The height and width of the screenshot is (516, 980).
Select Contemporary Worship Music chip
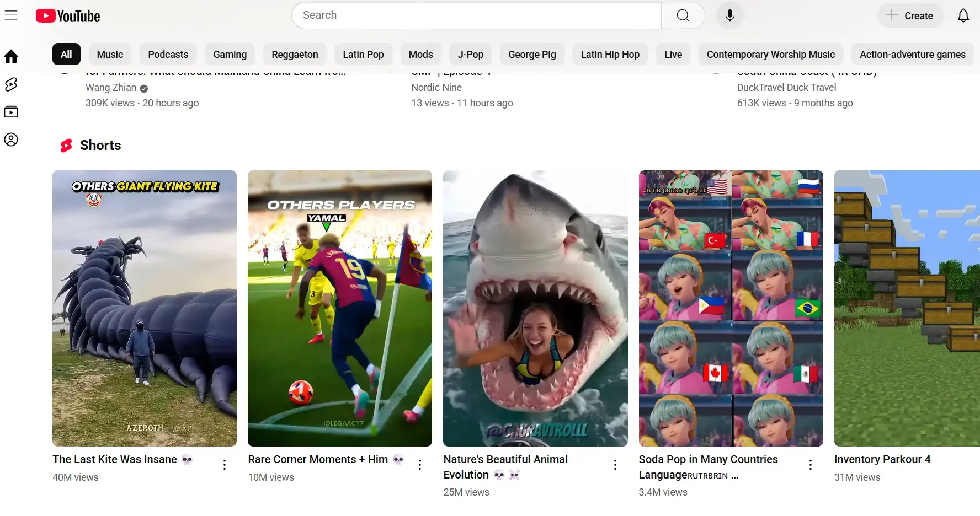tap(771, 54)
